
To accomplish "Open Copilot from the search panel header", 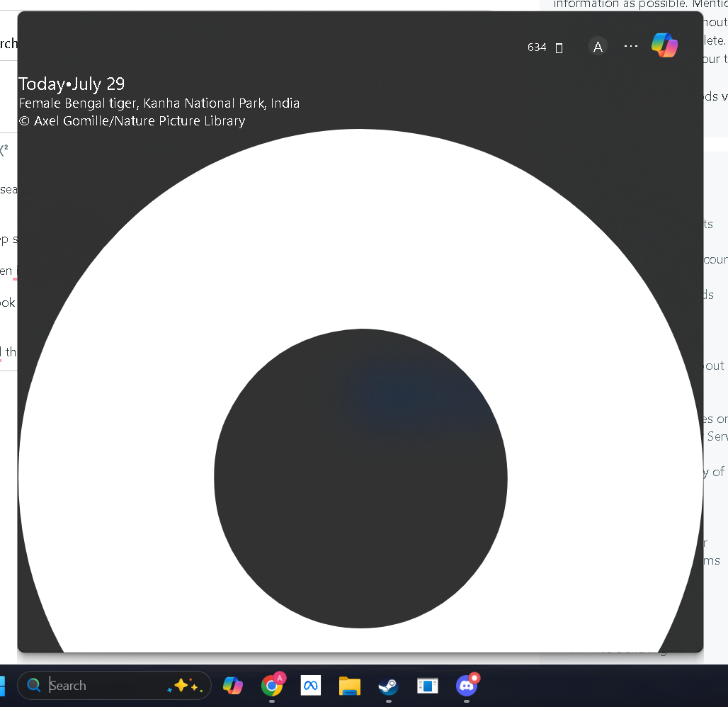I will tap(664, 45).
